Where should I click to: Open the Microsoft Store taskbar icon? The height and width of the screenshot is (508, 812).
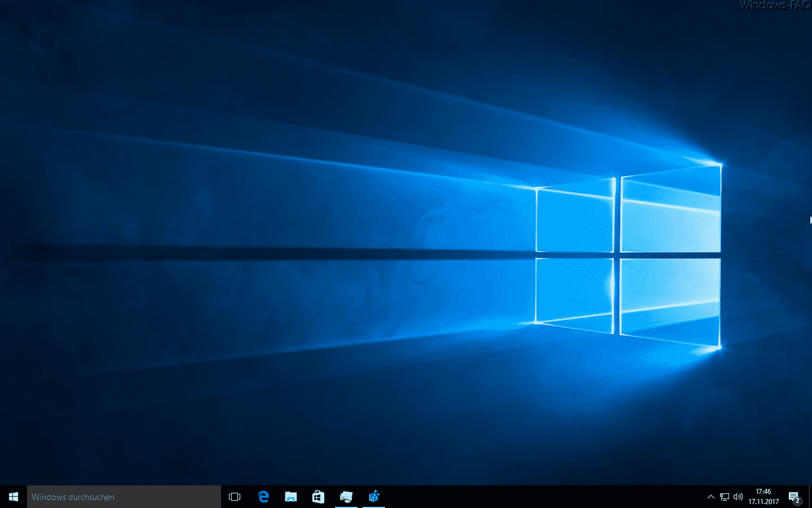tap(318, 497)
